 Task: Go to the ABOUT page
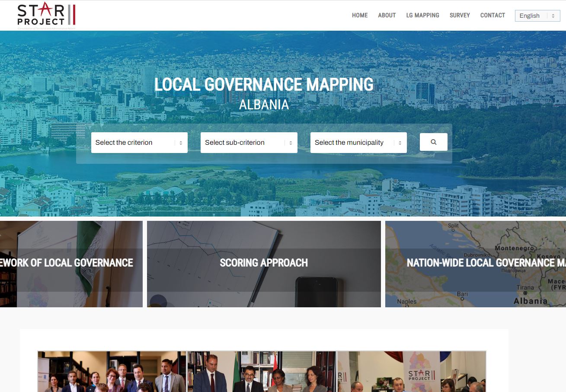coord(387,15)
